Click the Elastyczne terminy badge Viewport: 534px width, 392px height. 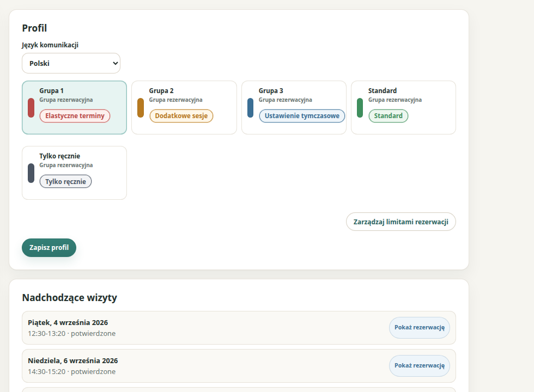pos(75,116)
